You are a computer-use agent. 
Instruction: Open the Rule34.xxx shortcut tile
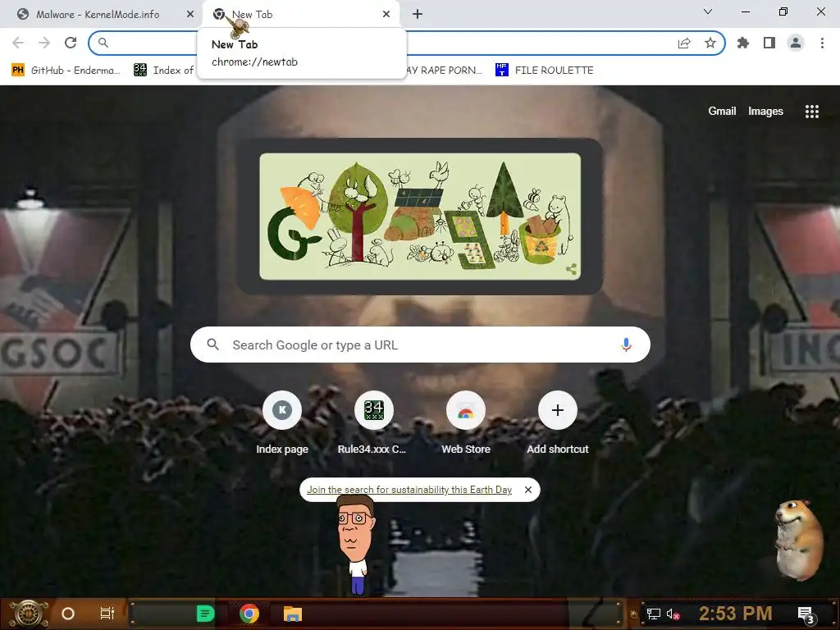coord(374,423)
